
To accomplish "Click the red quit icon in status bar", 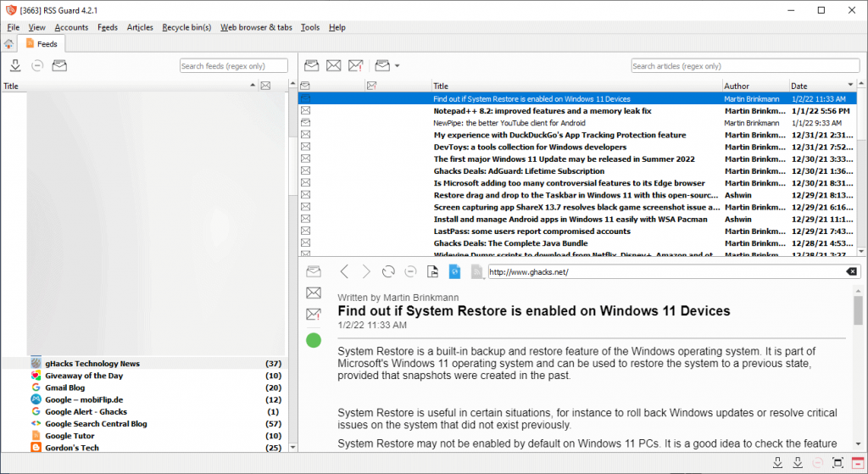I will (858, 462).
